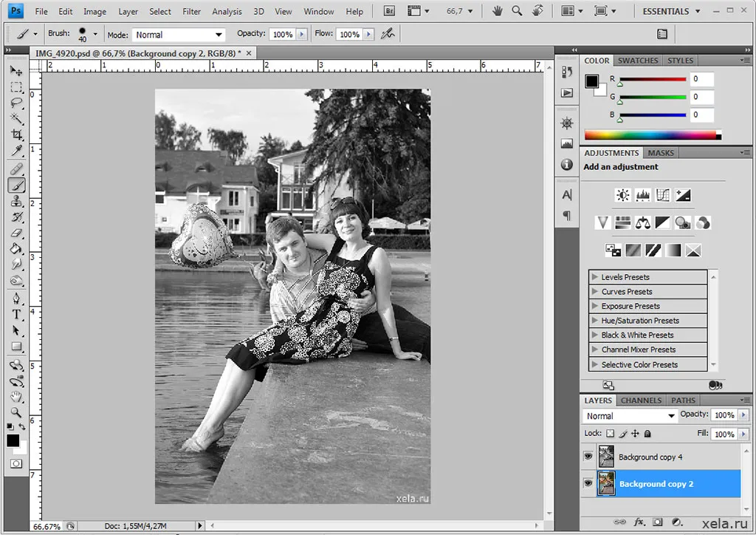Open the Flow slider arrow
The height and width of the screenshot is (535, 756).
pyautogui.click(x=368, y=34)
